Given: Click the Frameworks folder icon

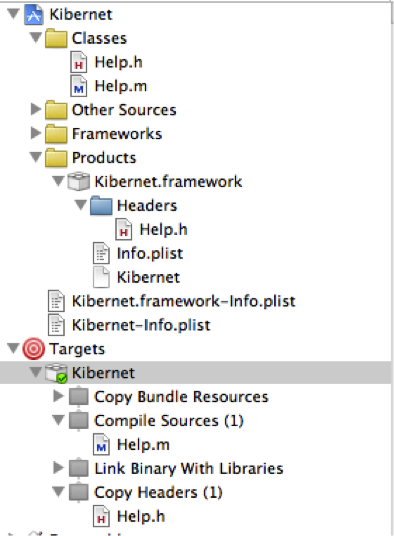Looking at the screenshot, I should click(56, 134).
